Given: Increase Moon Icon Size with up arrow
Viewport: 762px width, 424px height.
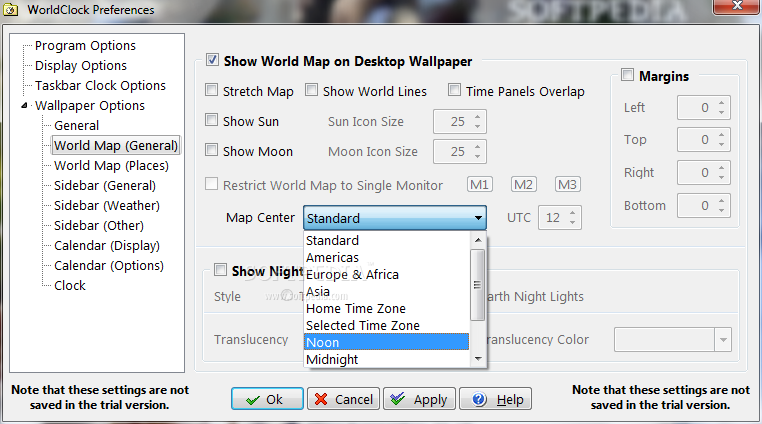Looking at the screenshot, I should (478, 146).
